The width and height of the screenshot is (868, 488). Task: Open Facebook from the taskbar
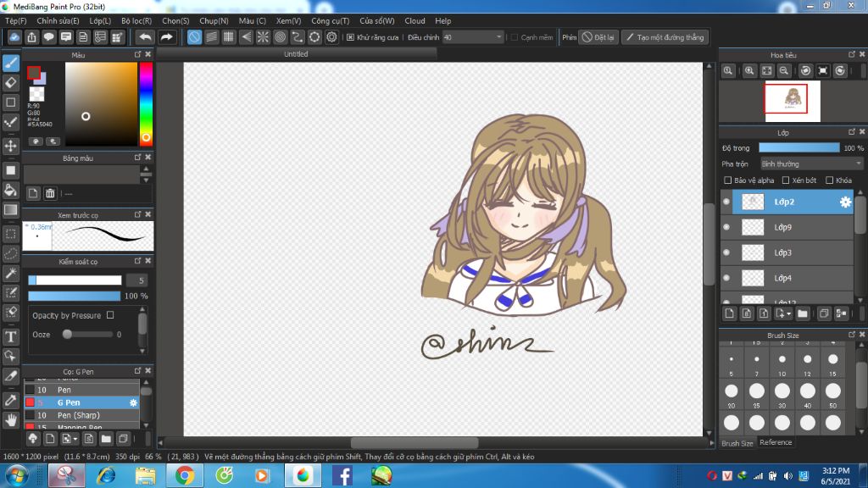coord(342,476)
